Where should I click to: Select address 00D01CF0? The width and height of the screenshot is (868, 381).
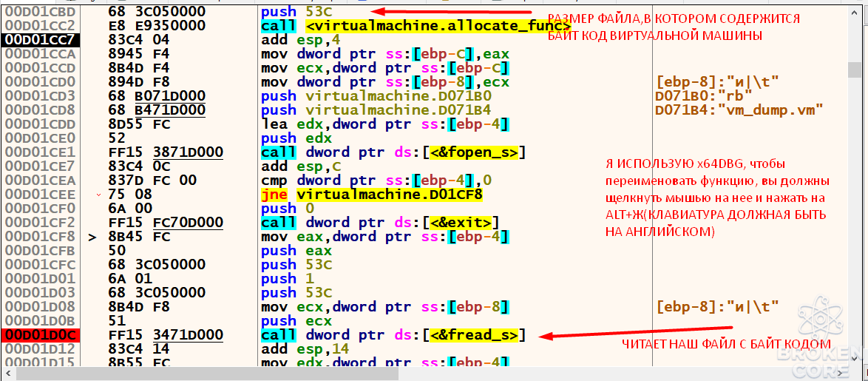(x=41, y=208)
